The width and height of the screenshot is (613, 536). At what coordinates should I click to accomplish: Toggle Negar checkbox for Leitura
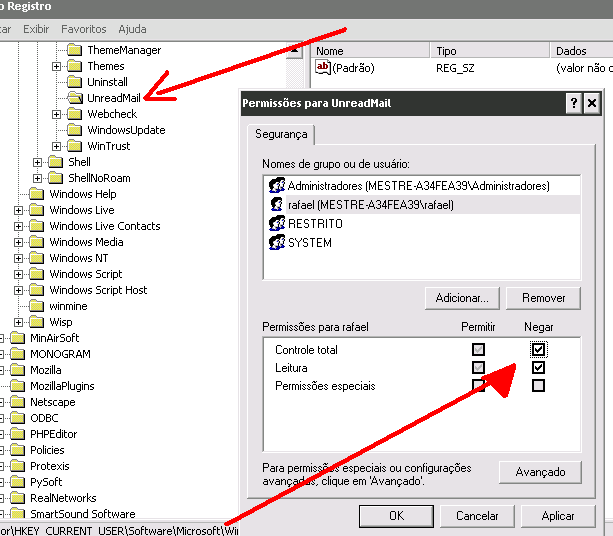pyautogui.click(x=539, y=368)
